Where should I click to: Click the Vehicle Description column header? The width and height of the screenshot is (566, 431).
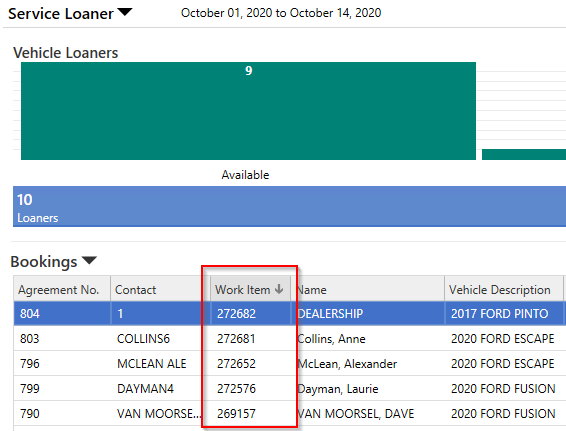504,289
